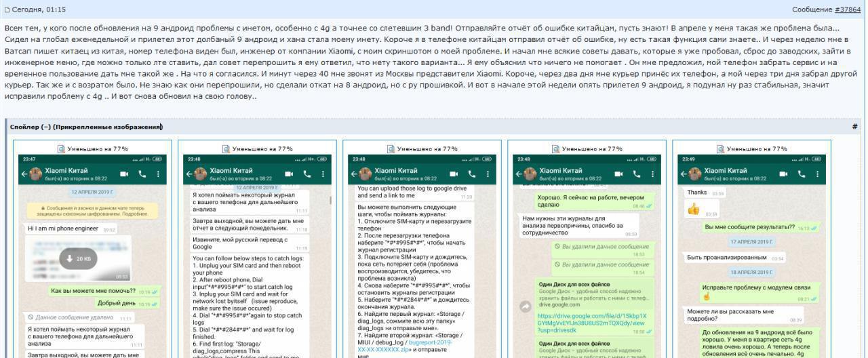Viewport: 868px width, 358px height.
Task: Open the chat screenshot with "Hi I am mi phone engineer"
Action: coord(92,256)
